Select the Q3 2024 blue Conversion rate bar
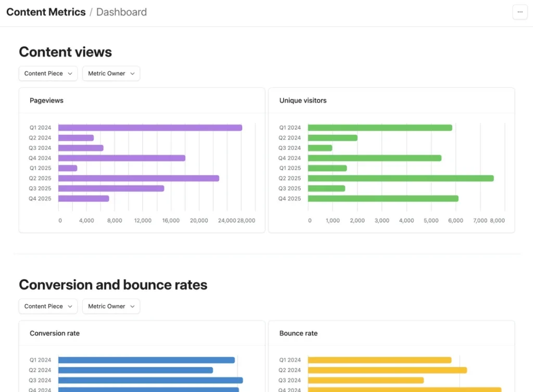The height and width of the screenshot is (392, 533). pyautogui.click(x=150, y=381)
